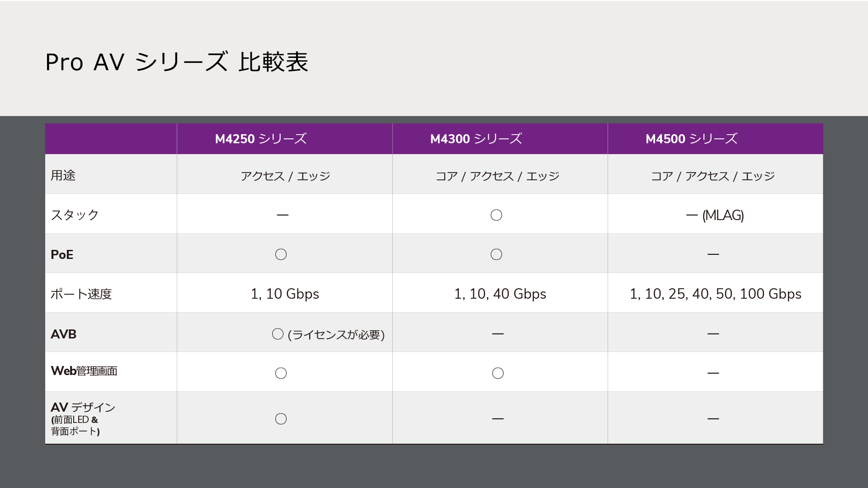Select the 用途 row label
The height and width of the screenshot is (488, 868).
pyautogui.click(x=63, y=175)
